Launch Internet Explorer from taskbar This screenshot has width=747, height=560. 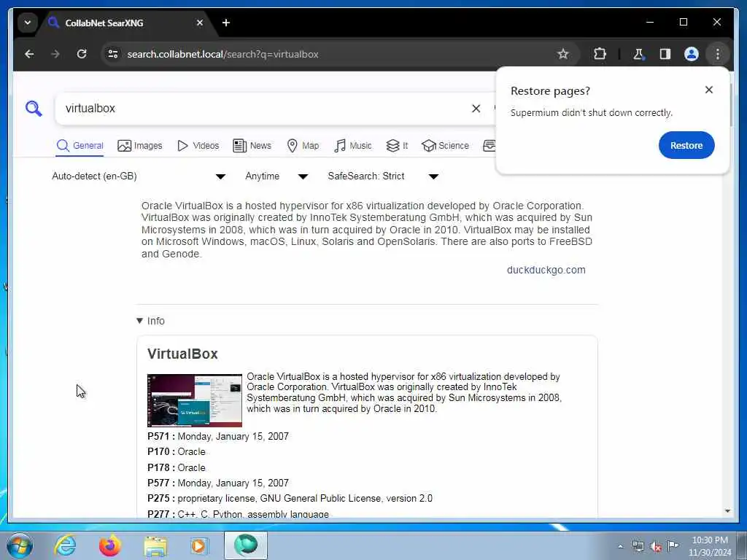(x=65, y=545)
